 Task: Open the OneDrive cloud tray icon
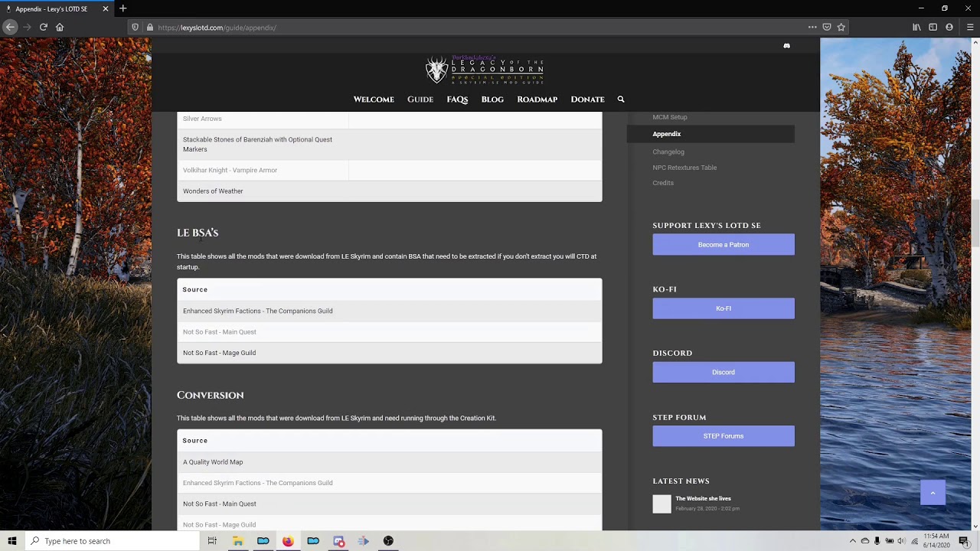pos(865,541)
